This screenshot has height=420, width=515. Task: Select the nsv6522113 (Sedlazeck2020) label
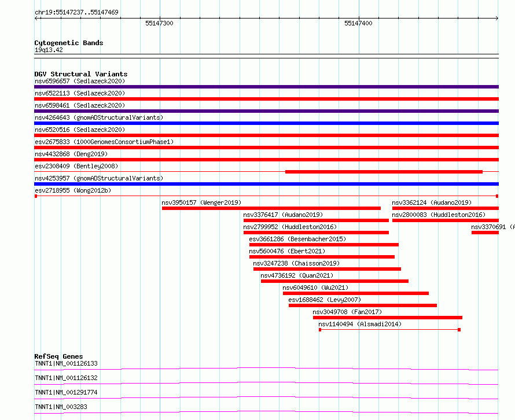point(80,93)
